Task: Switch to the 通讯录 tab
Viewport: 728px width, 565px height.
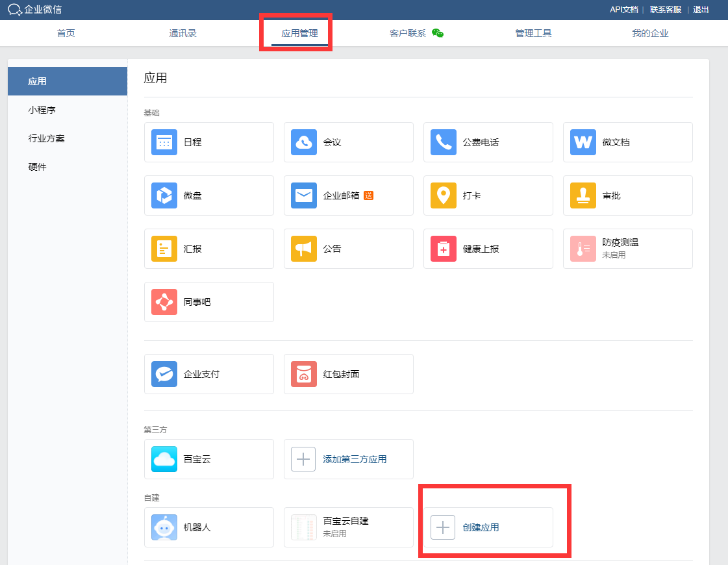Action: 182,33
